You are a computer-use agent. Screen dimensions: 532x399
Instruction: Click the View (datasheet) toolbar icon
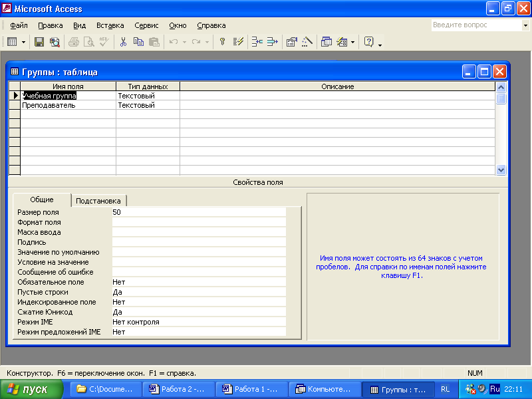pyautogui.click(x=12, y=42)
